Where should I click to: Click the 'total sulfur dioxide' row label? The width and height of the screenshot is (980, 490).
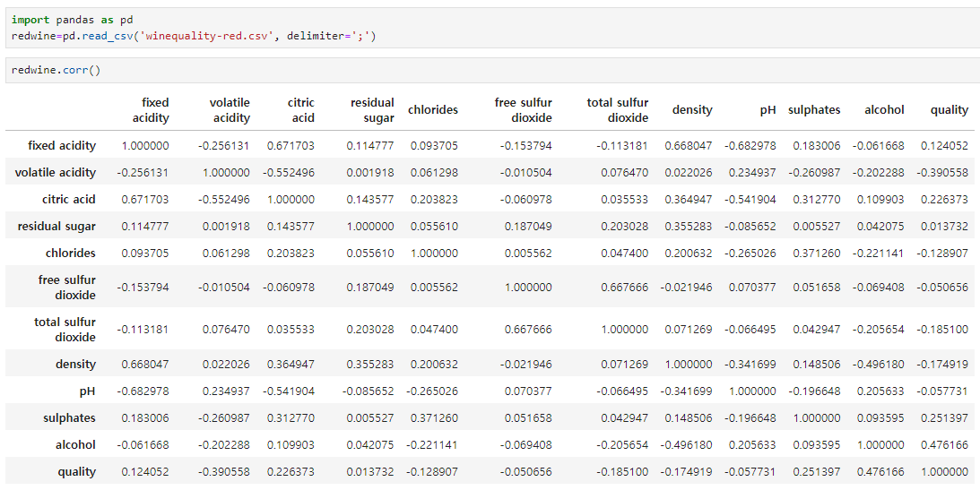pos(65,329)
